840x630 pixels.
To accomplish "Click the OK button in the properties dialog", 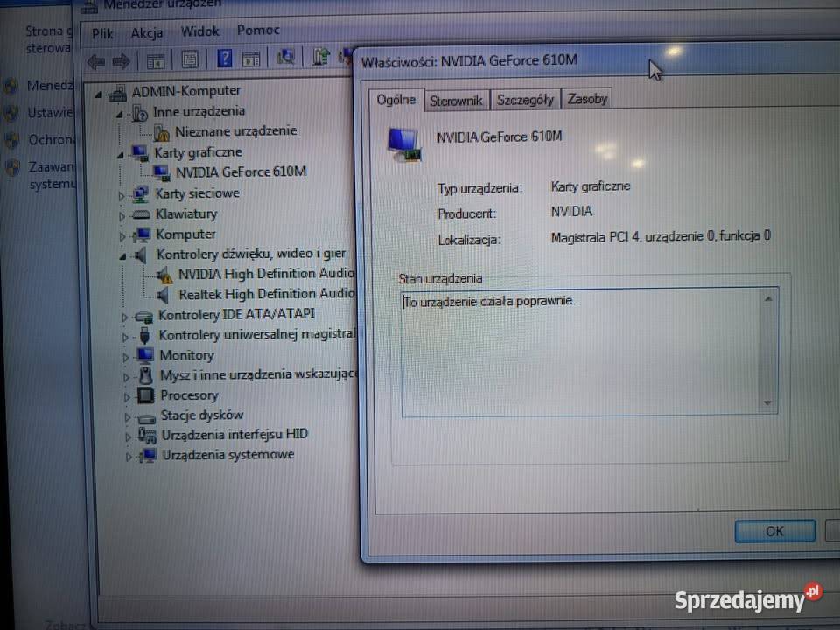I will point(773,531).
